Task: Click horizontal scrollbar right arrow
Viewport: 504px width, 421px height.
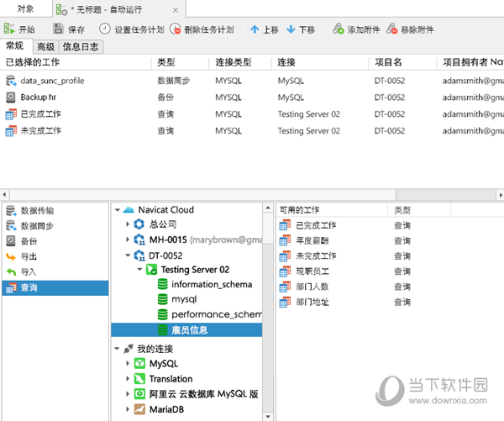Action: point(500,195)
